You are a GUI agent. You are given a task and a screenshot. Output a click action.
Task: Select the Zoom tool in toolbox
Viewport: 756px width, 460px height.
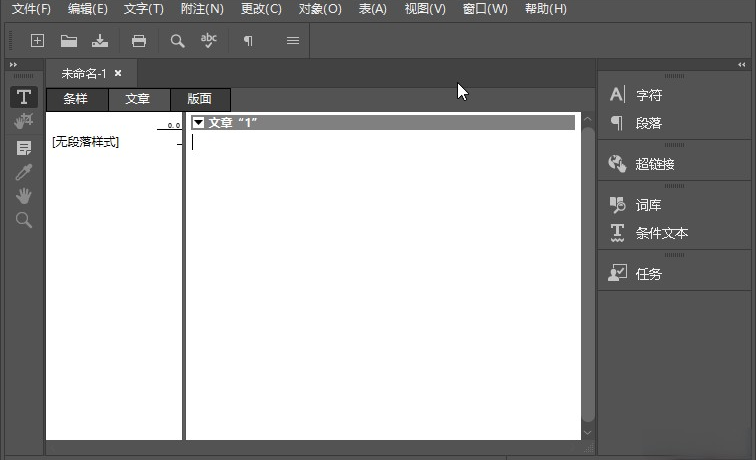point(24,220)
